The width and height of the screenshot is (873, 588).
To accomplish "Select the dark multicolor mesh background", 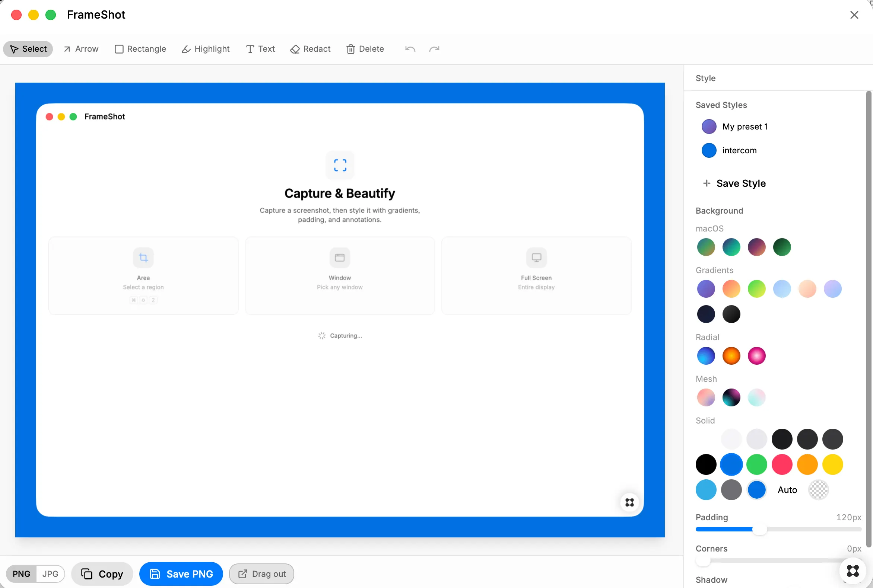I will [x=731, y=397].
